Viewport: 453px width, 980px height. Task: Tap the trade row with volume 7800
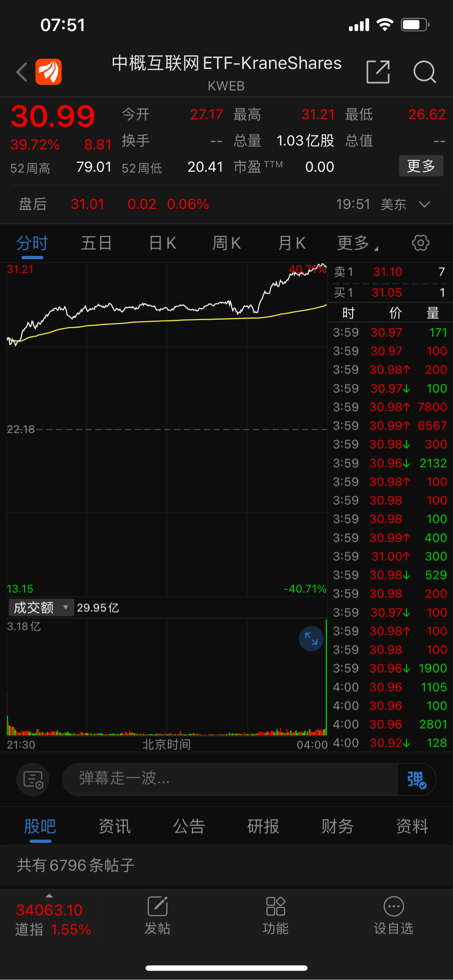coord(390,407)
